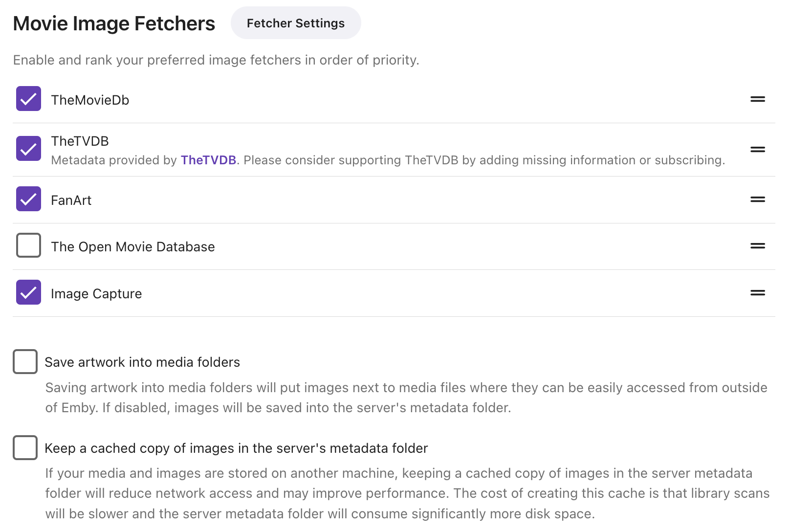Click the Movie Image Fetchers heading
Image resolution: width=790 pixels, height=532 pixels.
(x=114, y=23)
